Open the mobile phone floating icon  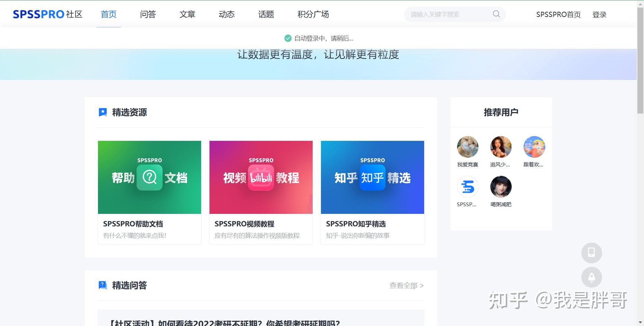591,253
